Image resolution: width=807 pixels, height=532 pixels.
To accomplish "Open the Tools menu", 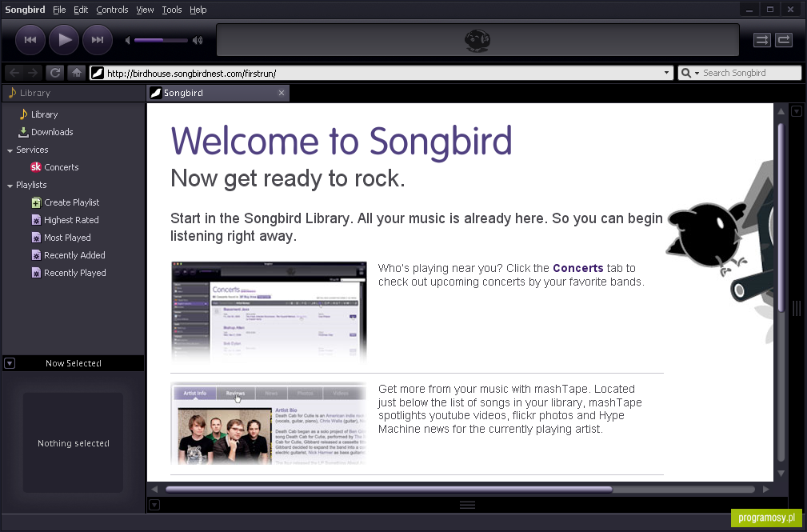I will (x=172, y=10).
